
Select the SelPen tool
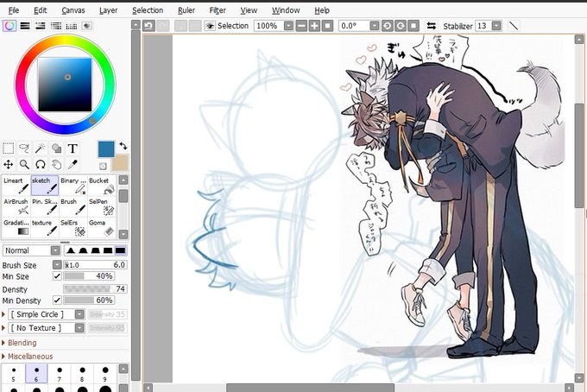[102, 206]
